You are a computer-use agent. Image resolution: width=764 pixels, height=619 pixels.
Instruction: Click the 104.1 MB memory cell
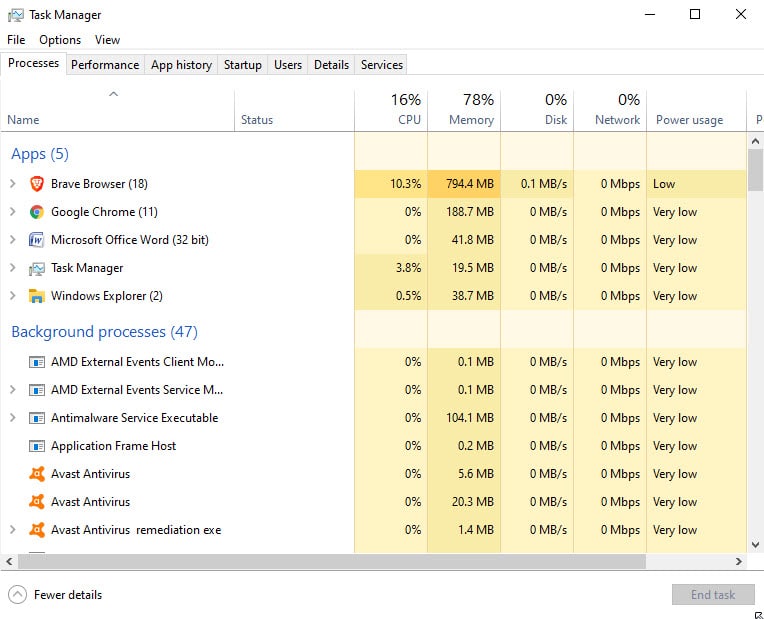[464, 418]
